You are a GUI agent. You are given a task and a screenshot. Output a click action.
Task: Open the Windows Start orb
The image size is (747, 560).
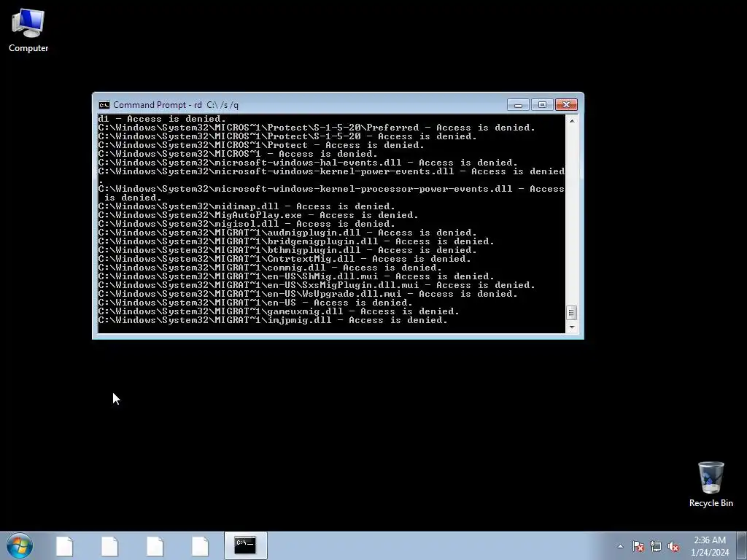coord(20,545)
